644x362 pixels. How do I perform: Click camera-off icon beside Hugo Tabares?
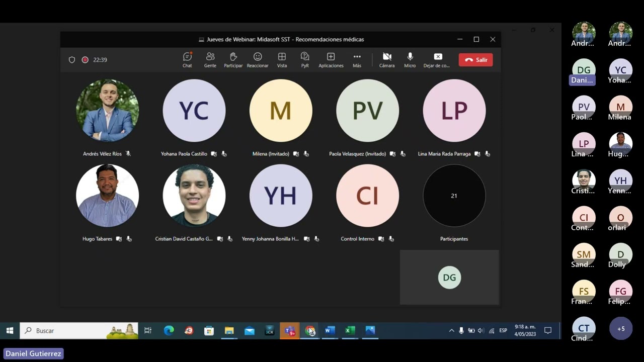coord(119,239)
